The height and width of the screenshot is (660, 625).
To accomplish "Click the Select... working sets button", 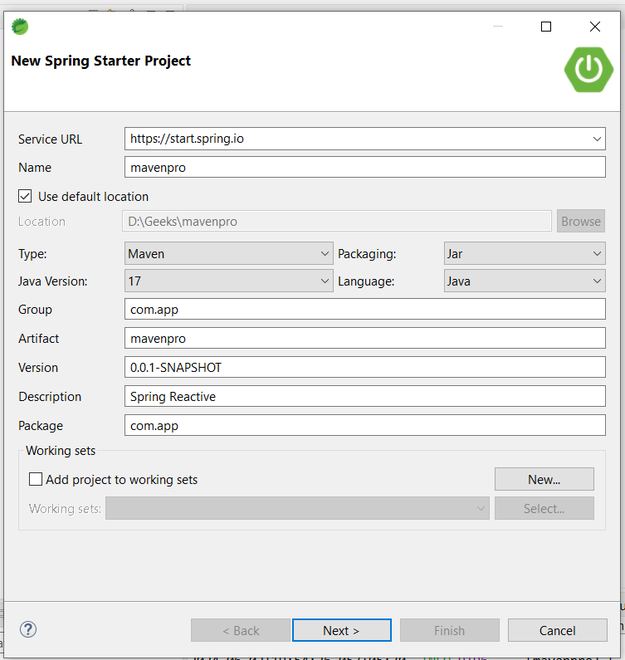I will (544, 508).
